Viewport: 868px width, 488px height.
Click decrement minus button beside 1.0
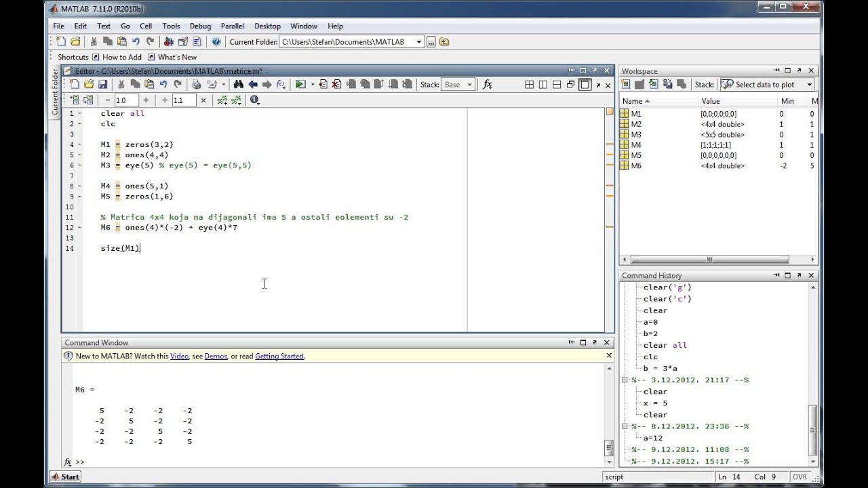pyautogui.click(x=107, y=100)
